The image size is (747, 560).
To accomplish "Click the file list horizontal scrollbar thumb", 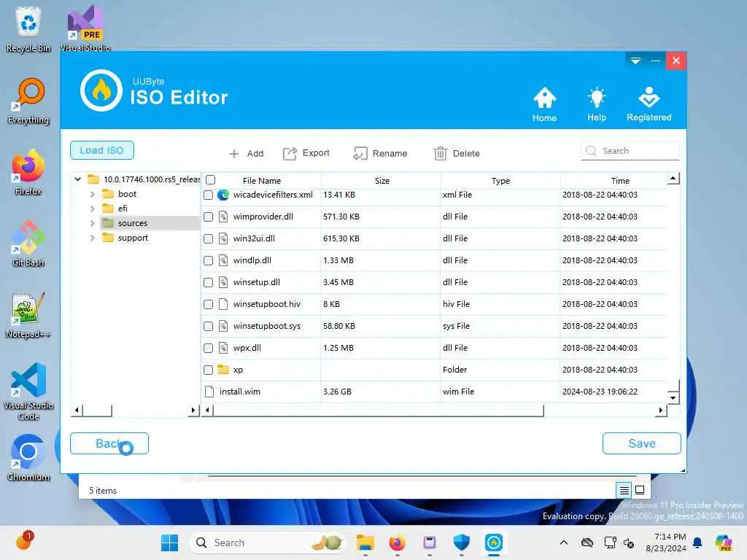I will [379, 410].
